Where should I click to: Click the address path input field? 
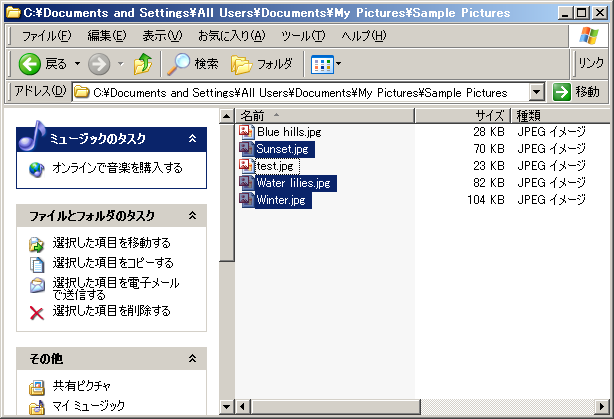click(300, 93)
